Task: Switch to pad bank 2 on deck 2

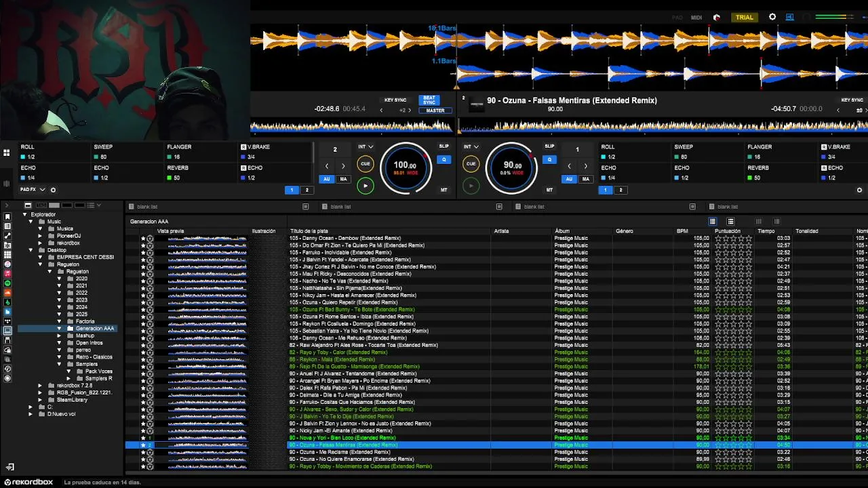Action: [x=620, y=190]
